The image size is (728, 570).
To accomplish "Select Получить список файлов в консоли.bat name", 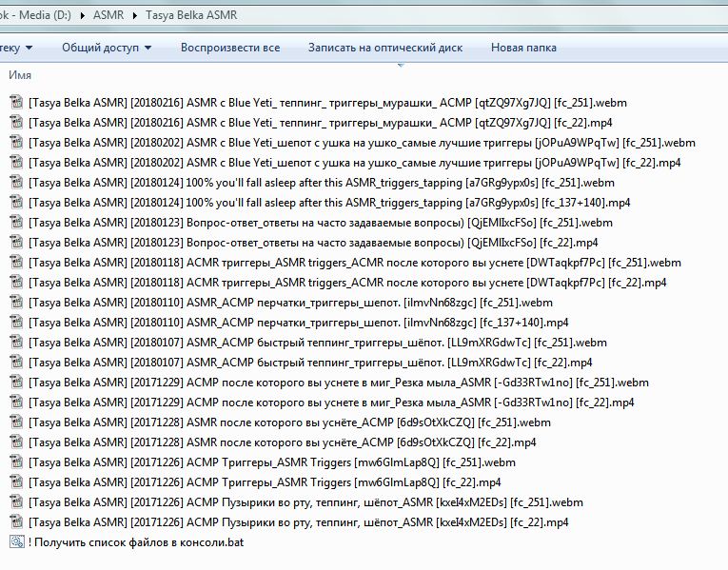I will tap(136, 542).
